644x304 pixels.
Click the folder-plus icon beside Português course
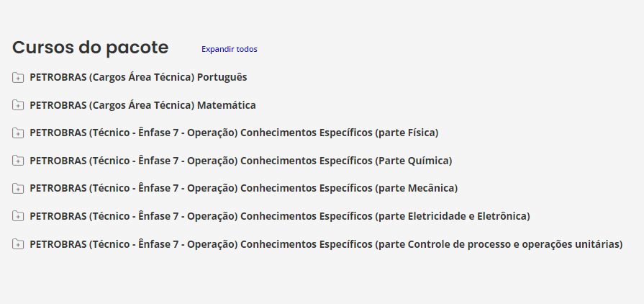point(18,77)
